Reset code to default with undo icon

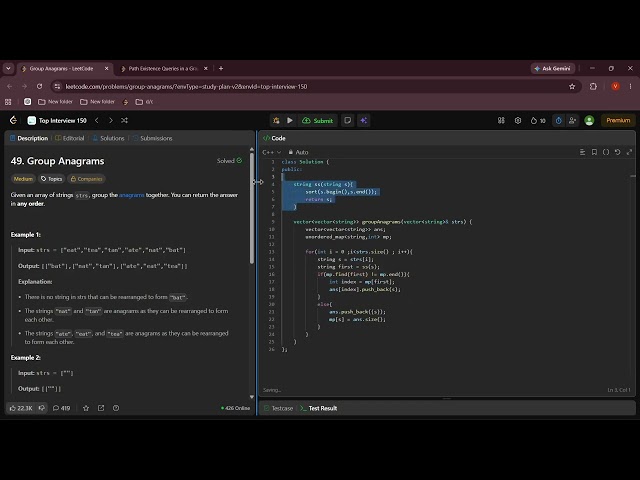[x=618, y=152]
